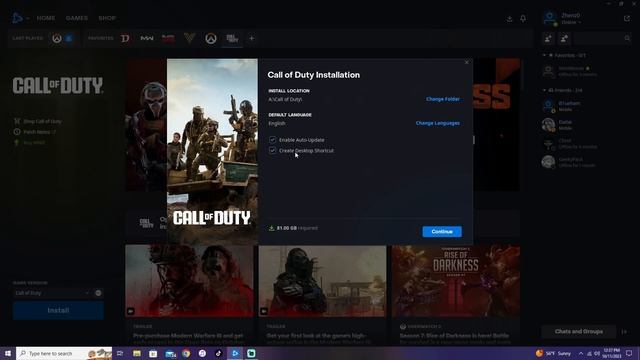Viewport: 640px width, 360px height.
Task: Open File Explorer from the taskbar
Action: [x=137, y=353]
